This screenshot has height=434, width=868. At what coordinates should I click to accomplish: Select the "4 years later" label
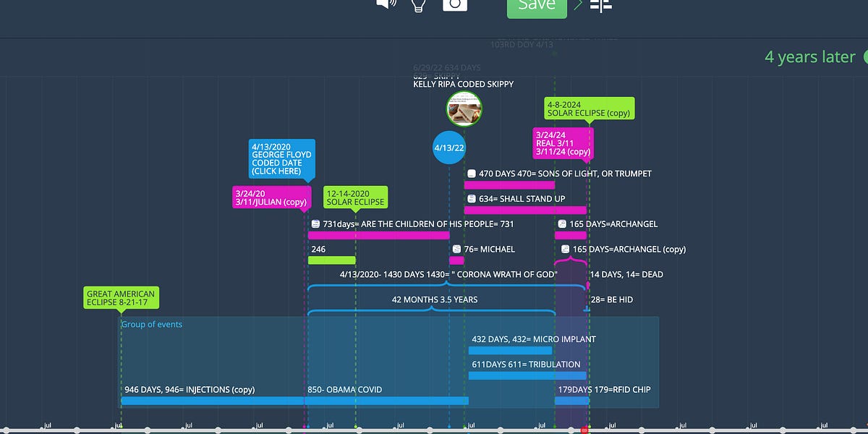pyautogui.click(x=810, y=56)
